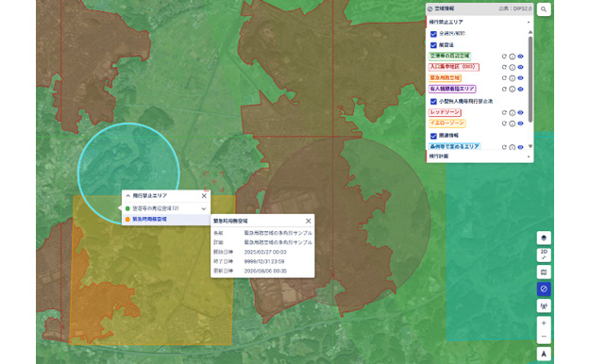Close the emergency airspace details popup
This screenshot has width=590, height=364.
[308, 221]
